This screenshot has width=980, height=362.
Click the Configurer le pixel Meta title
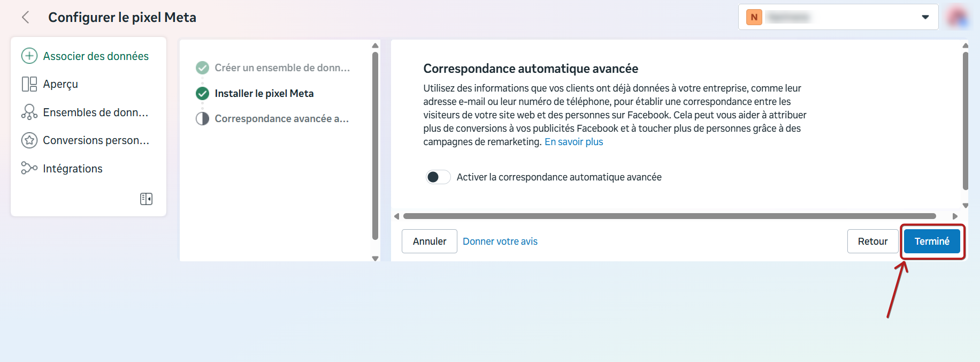(x=122, y=17)
